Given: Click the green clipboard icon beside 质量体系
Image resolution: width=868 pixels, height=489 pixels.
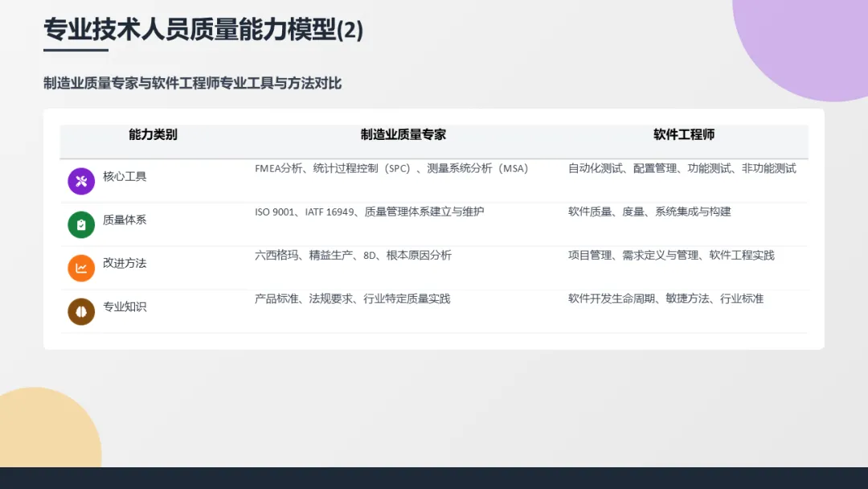Looking at the screenshot, I should (x=81, y=225).
